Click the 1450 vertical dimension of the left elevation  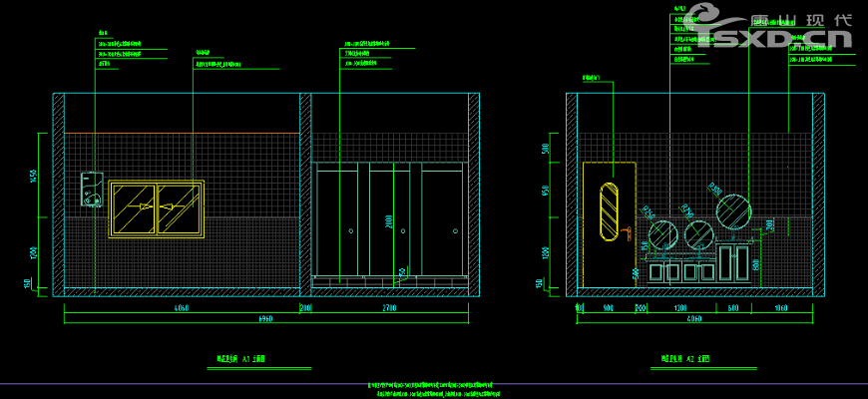tap(33, 176)
